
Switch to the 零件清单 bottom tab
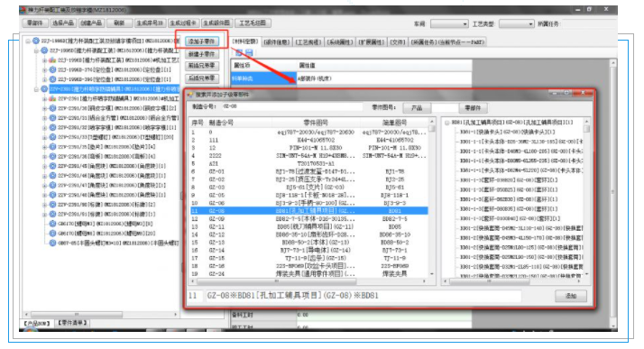(x=72, y=323)
